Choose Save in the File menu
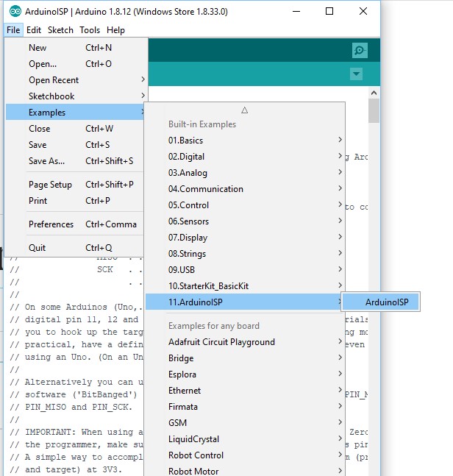This screenshot has width=453, height=476. tap(75, 144)
